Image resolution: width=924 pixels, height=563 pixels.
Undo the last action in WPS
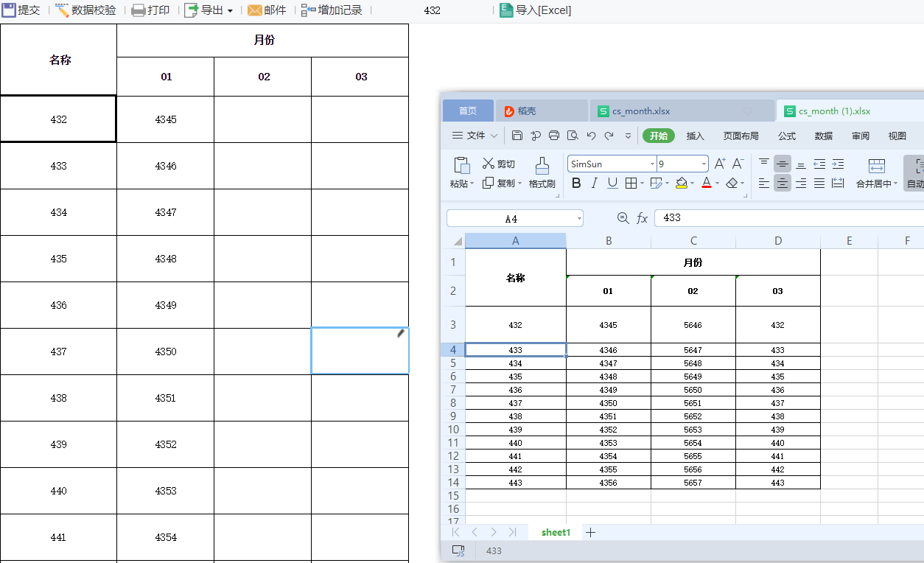(x=591, y=136)
